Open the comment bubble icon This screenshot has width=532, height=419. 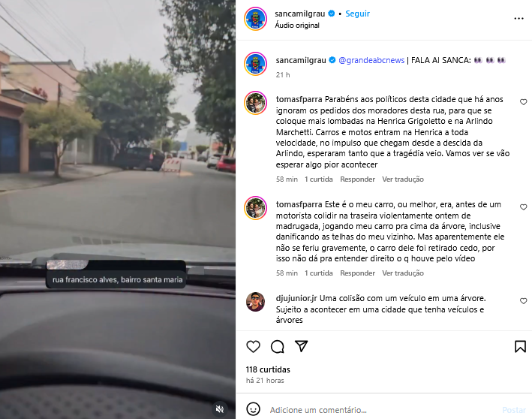277,346
